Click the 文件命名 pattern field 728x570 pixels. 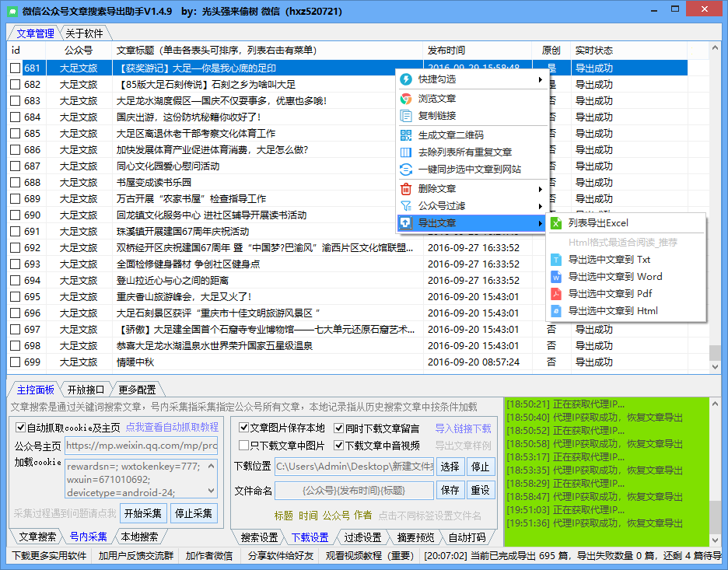tap(355, 490)
